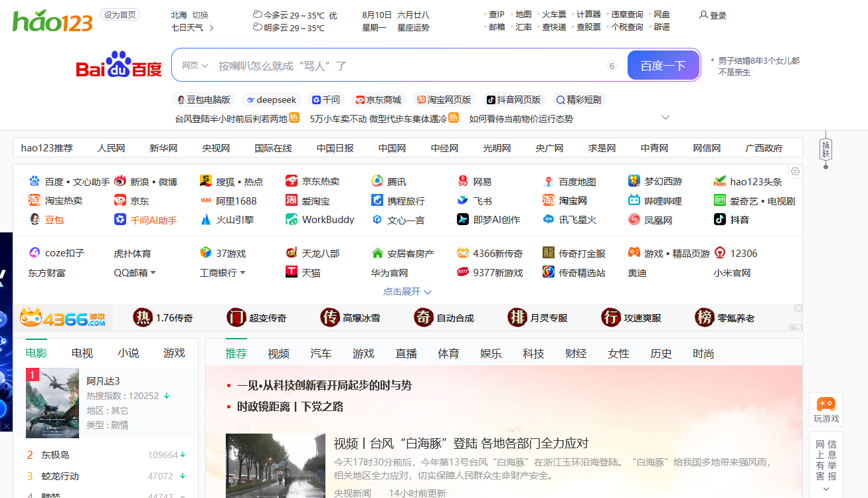Click the 携程旅行 icon
The height and width of the screenshot is (498, 868).
pyautogui.click(x=377, y=201)
